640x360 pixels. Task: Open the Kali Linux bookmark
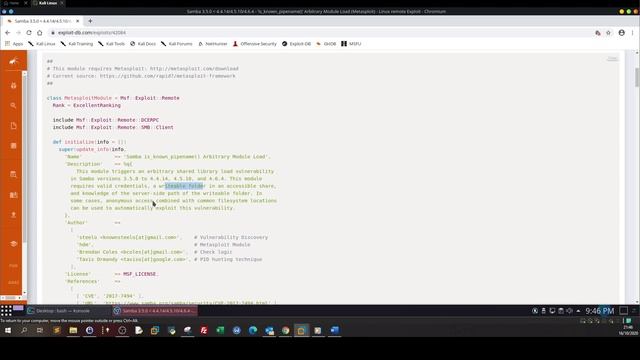point(42,44)
